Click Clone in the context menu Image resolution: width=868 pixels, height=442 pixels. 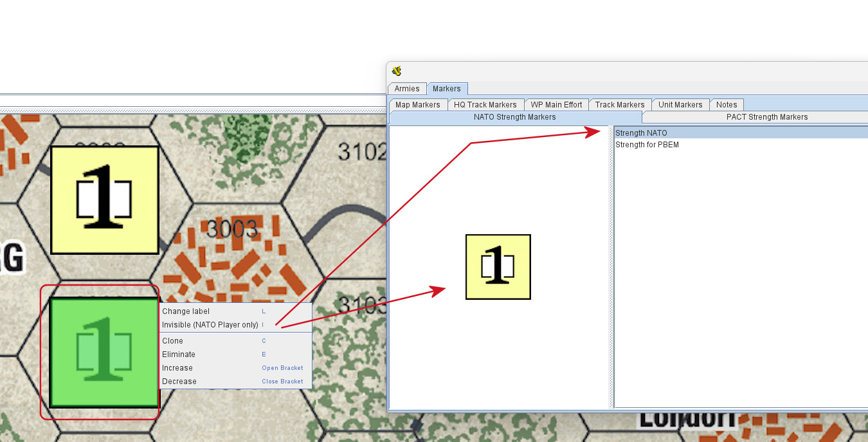tap(172, 341)
